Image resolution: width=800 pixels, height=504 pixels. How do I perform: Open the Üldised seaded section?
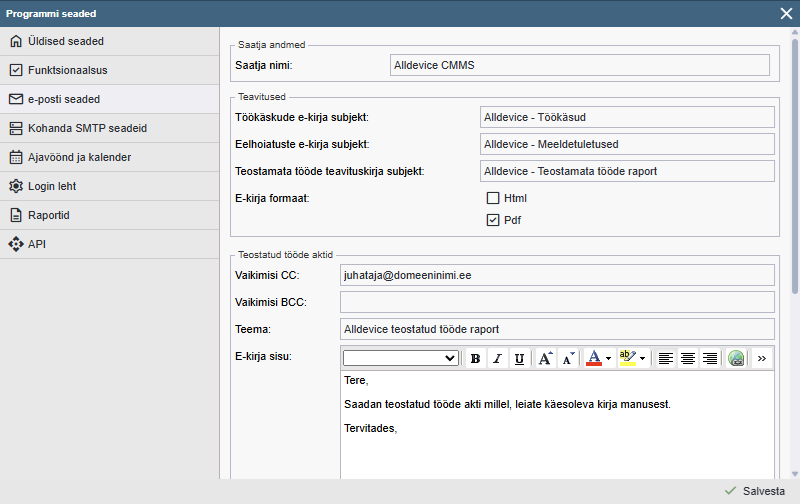110,41
